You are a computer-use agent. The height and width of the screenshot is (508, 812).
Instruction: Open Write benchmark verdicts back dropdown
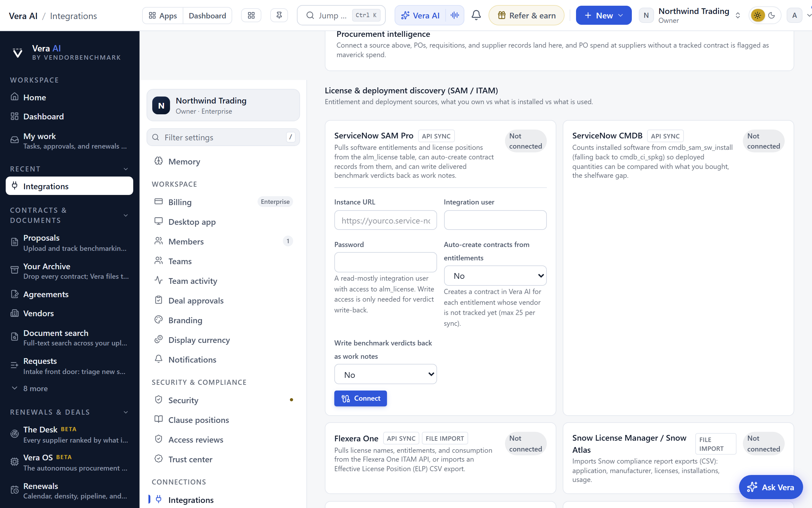(x=385, y=374)
